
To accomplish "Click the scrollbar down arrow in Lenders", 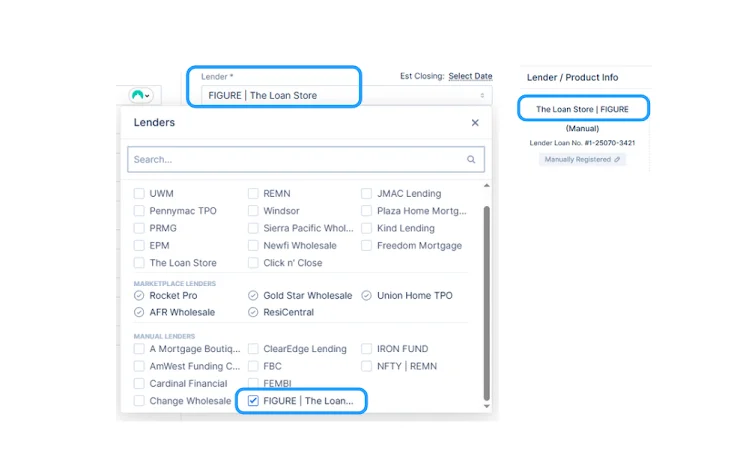I will (x=487, y=406).
